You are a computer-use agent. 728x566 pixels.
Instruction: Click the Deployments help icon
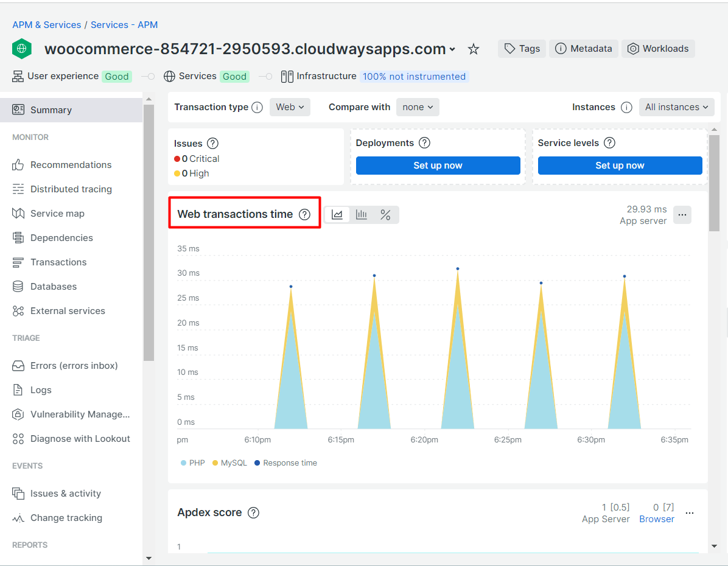(x=424, y=143)
